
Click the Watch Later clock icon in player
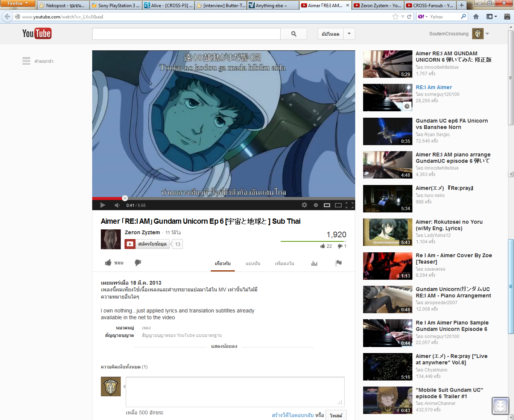(x=316, y=205)
